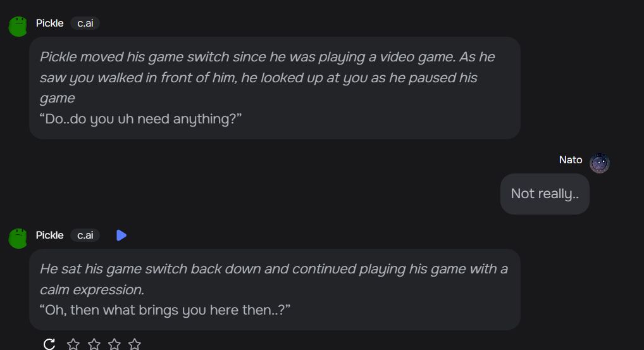Click the quote 'Do..do you uh need anything?'
The width and height of the screenshot is (644, 350).
140,119
